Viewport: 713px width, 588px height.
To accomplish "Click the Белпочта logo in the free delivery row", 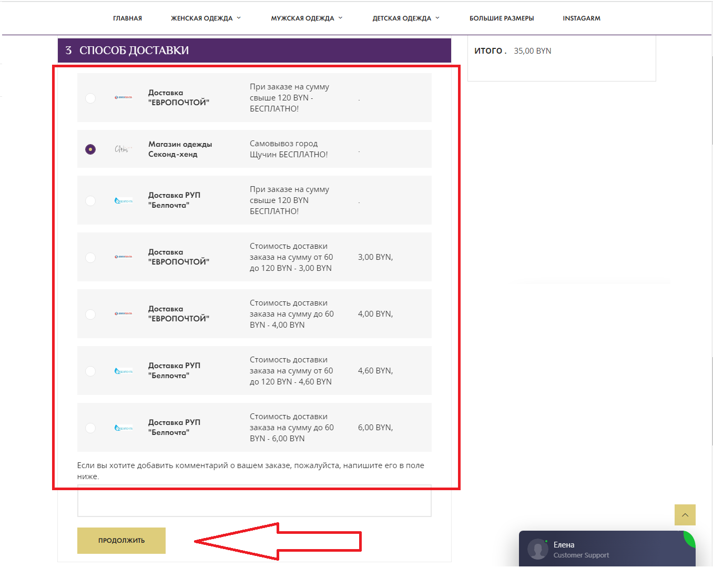I will (x=124, y=201).
